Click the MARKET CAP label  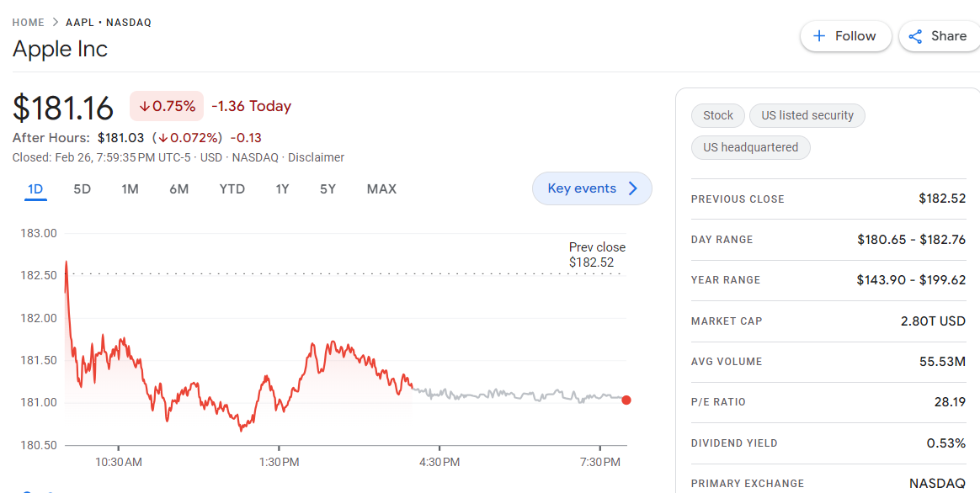[x=727, y=321]
